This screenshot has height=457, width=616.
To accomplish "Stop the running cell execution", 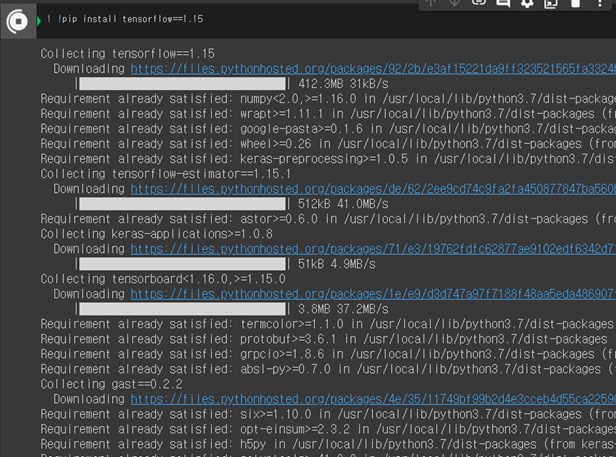I will point(17,21).
